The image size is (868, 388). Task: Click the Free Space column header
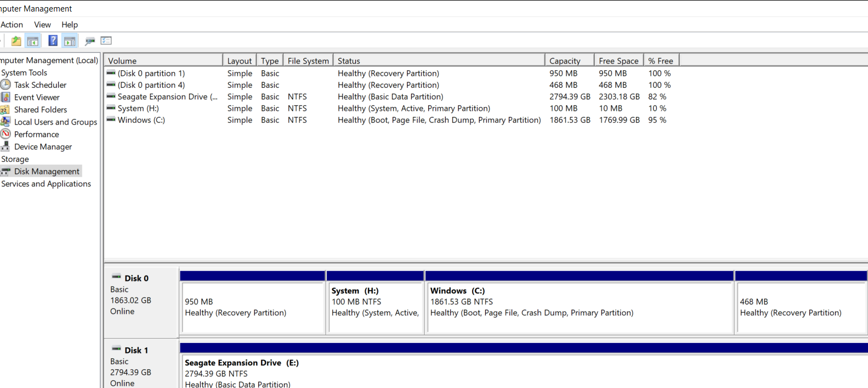coord(618,61)
